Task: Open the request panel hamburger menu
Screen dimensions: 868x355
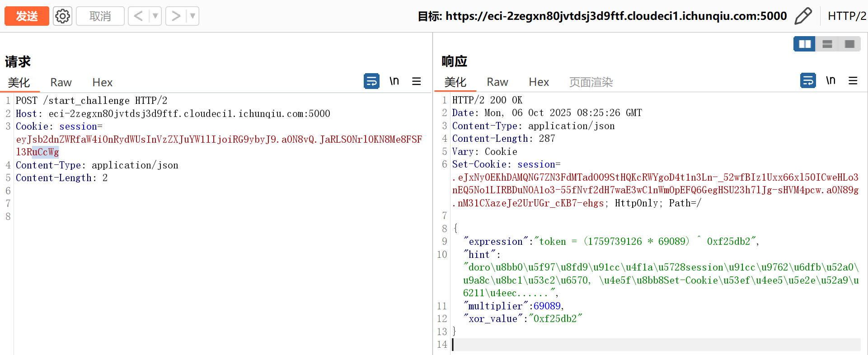Action: (x=416, y=81)
